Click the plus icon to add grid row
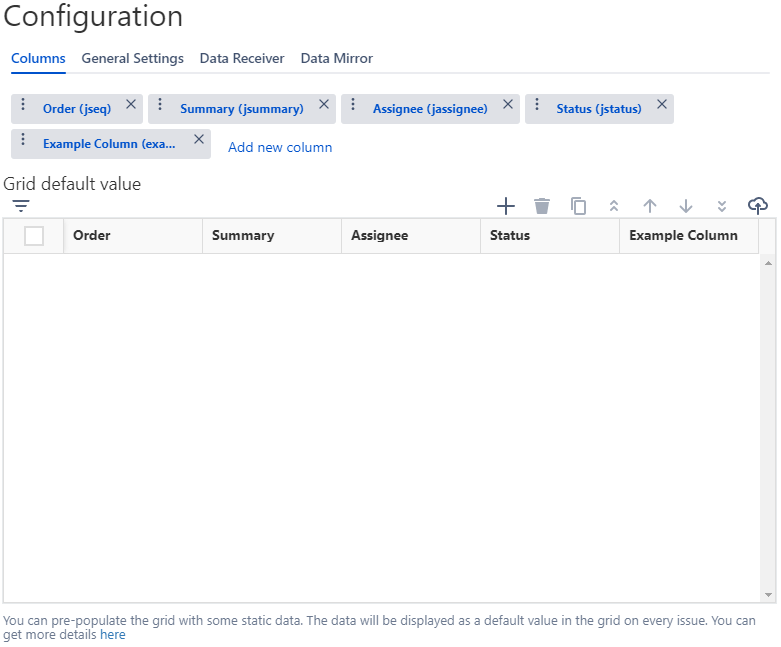 [x=506, y=206]
